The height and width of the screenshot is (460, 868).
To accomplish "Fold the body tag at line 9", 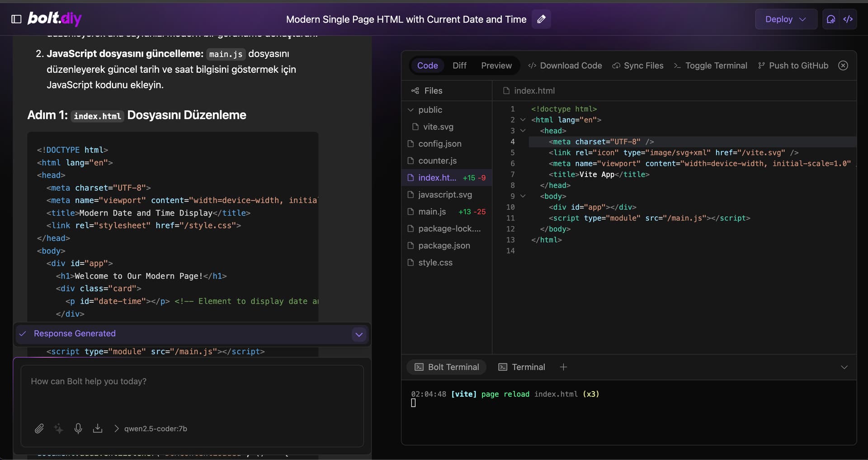I will 523,196.
